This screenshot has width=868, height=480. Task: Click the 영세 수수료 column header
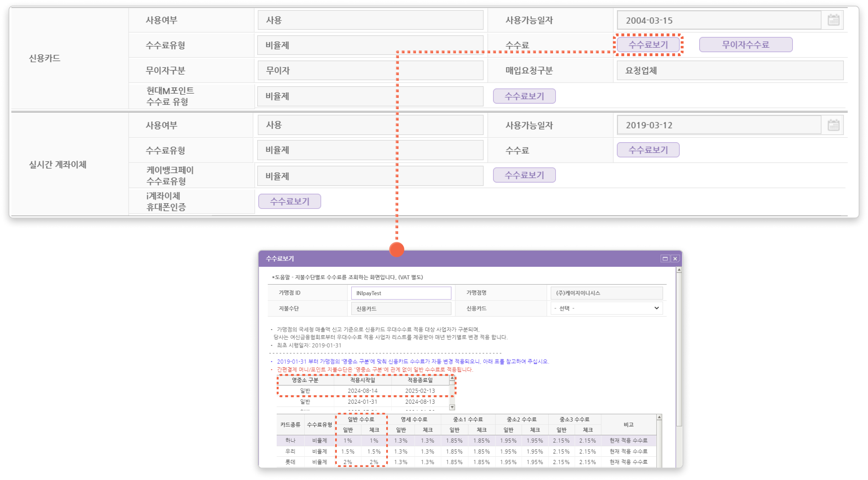[414, 419]
